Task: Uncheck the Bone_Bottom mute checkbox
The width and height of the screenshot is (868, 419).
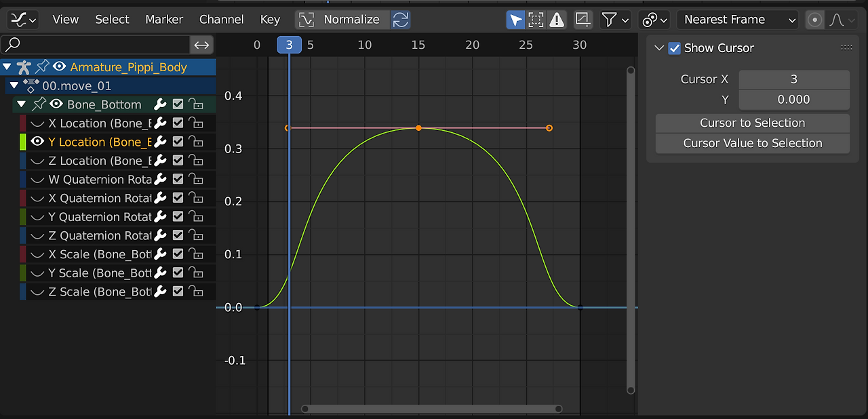Action: coord(178,104)
